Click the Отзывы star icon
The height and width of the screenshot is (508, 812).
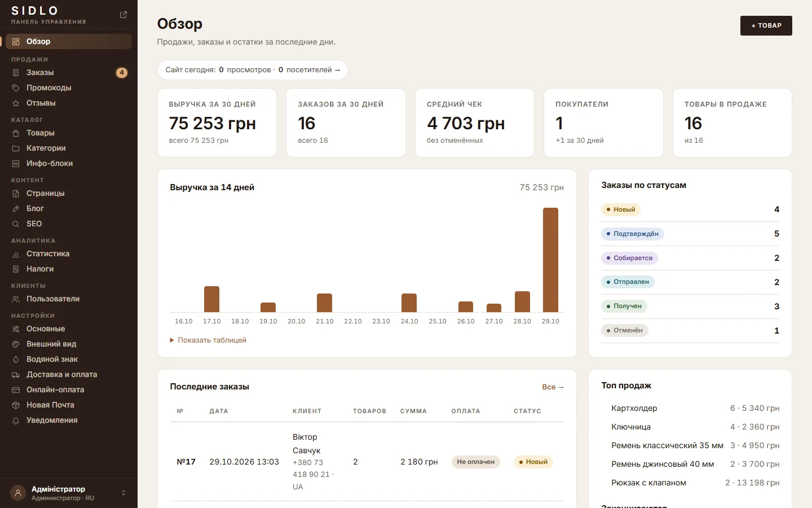(16, 103)
